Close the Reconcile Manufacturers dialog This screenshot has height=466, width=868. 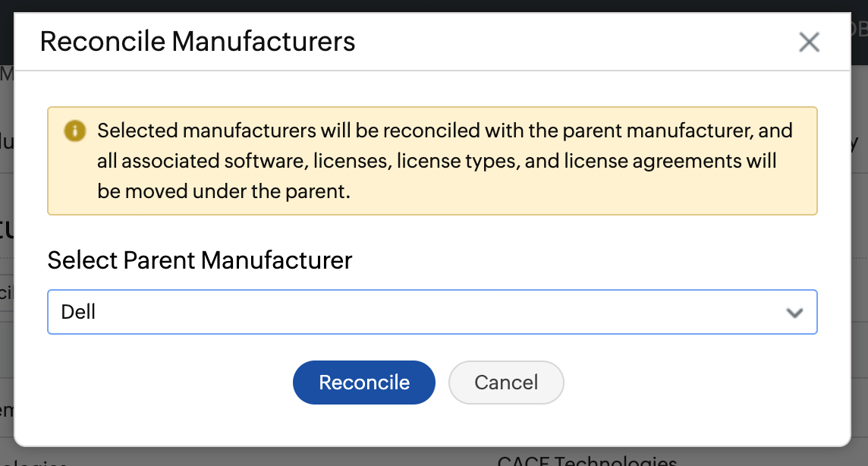click(809, 43)
